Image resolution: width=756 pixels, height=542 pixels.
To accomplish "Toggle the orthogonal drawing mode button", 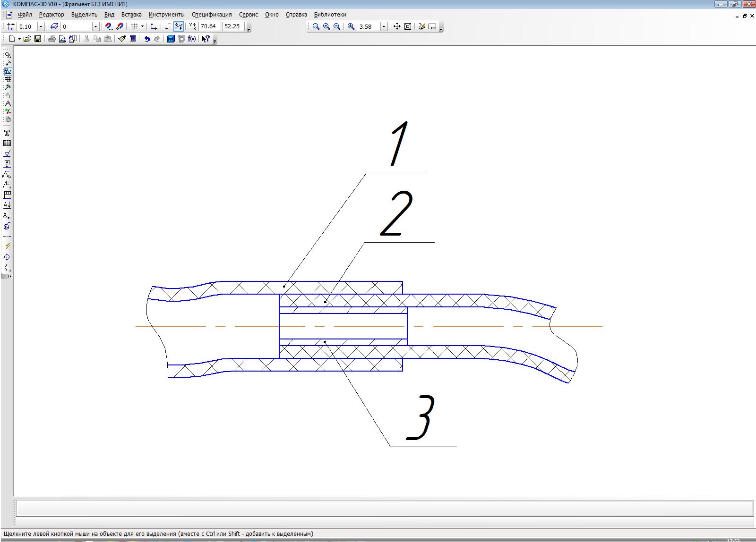I will (168, 26).
